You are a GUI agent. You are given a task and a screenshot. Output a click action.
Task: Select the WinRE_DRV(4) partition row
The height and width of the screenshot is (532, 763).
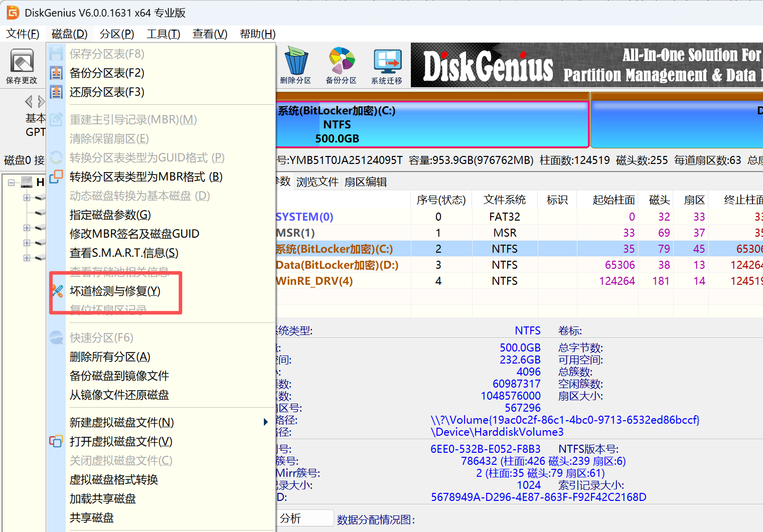click(519, 281)
